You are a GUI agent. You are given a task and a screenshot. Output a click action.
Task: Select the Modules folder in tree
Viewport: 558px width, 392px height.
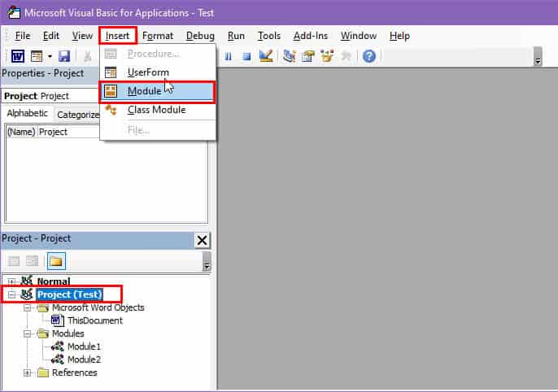click(x=68, y=333)
